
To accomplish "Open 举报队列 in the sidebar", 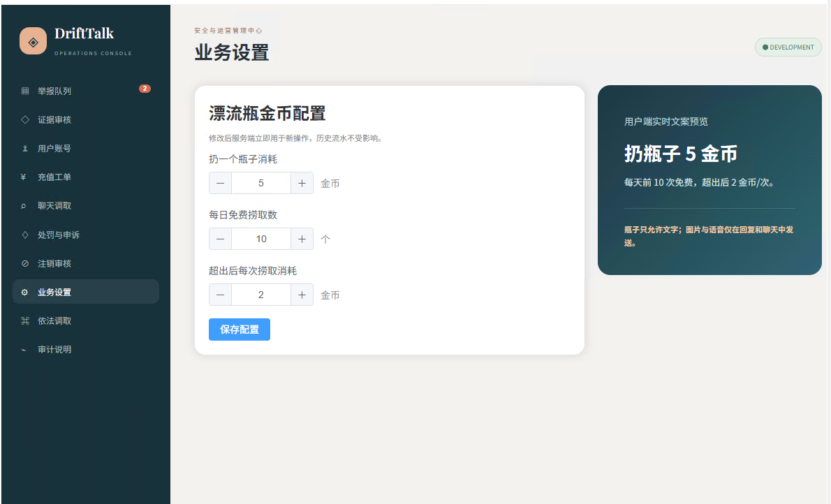I will point(86,91).
